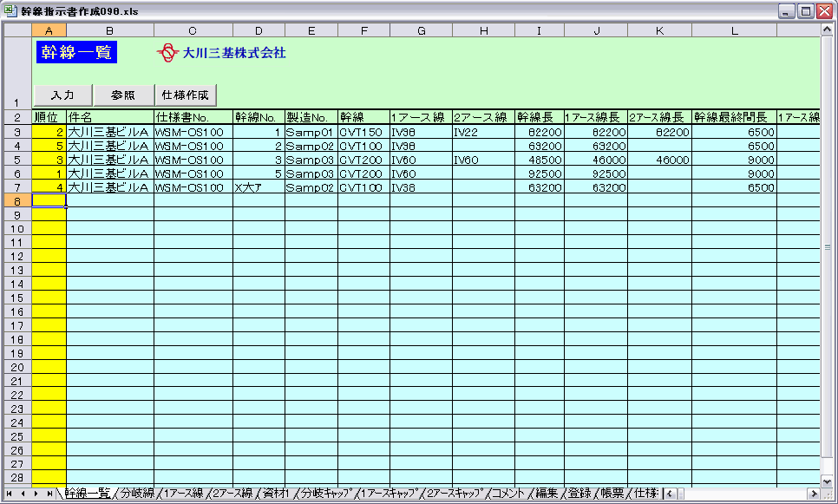
Task: Click the Select All corner box
Action: [x=17, y=30]
